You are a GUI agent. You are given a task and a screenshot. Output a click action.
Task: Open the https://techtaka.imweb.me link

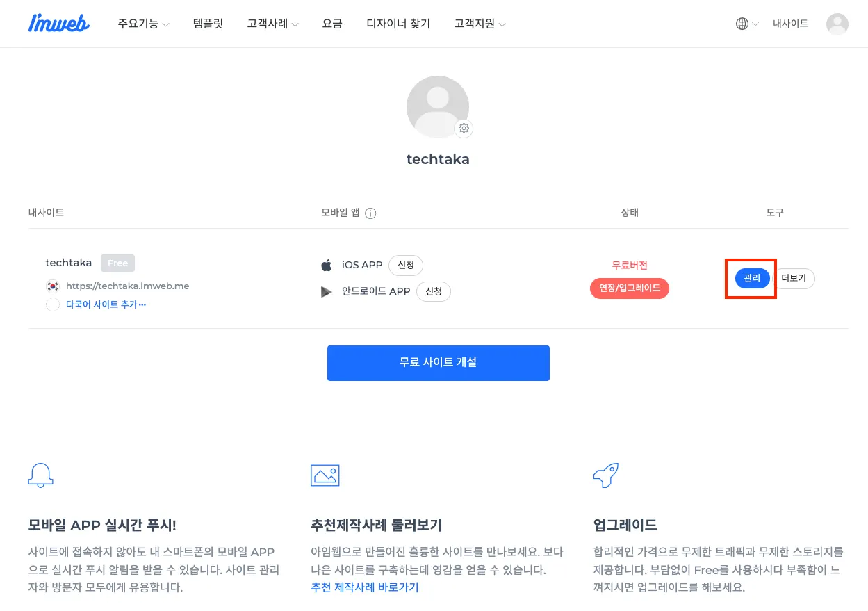point(127,286)
